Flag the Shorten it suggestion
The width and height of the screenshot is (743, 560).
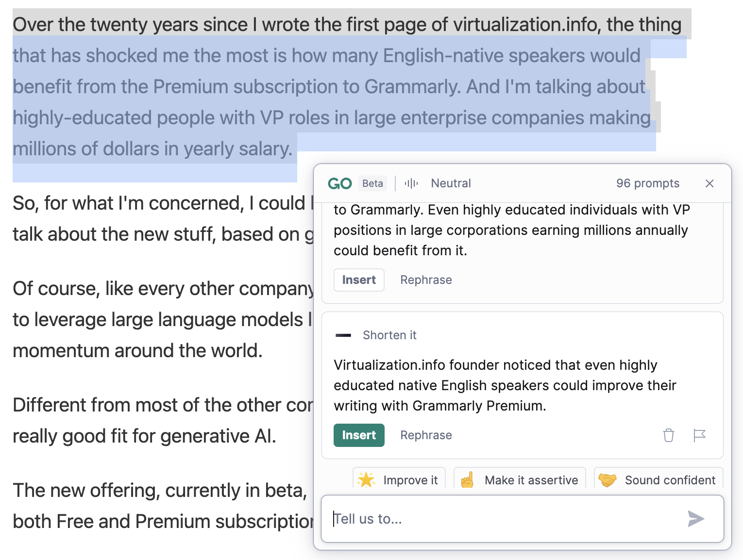click(x=699, y=435)
